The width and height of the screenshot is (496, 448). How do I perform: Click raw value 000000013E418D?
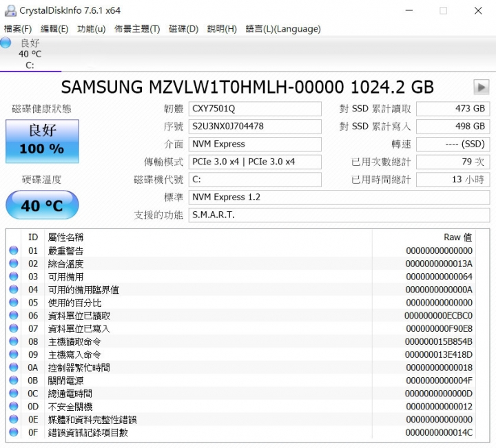pyautogui.click(x=439, y=354)
